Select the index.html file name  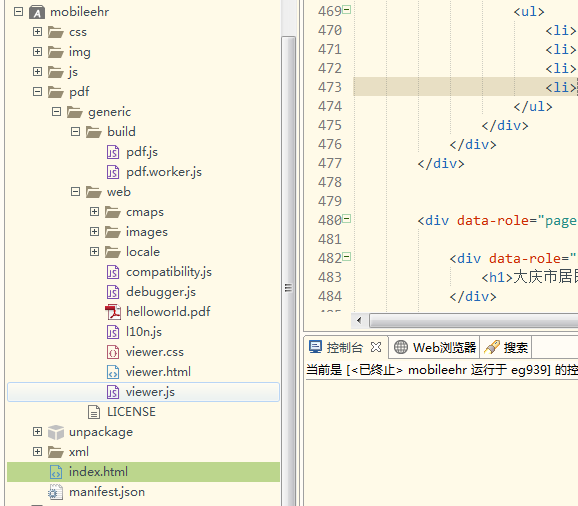point(98,472)
